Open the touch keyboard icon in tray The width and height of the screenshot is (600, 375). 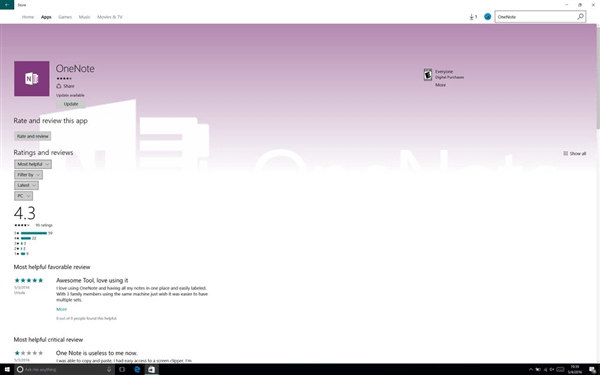pos(560,369)
